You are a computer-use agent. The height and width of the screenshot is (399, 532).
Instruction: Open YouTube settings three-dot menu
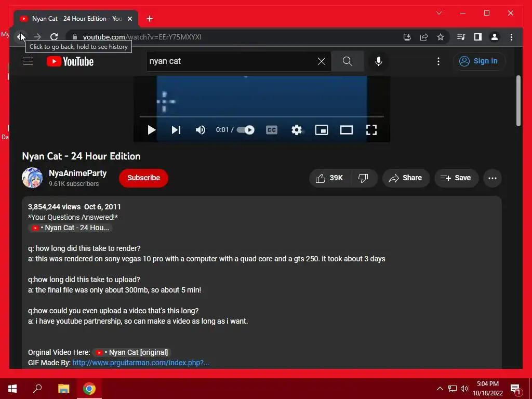click(x=438, y=61)
